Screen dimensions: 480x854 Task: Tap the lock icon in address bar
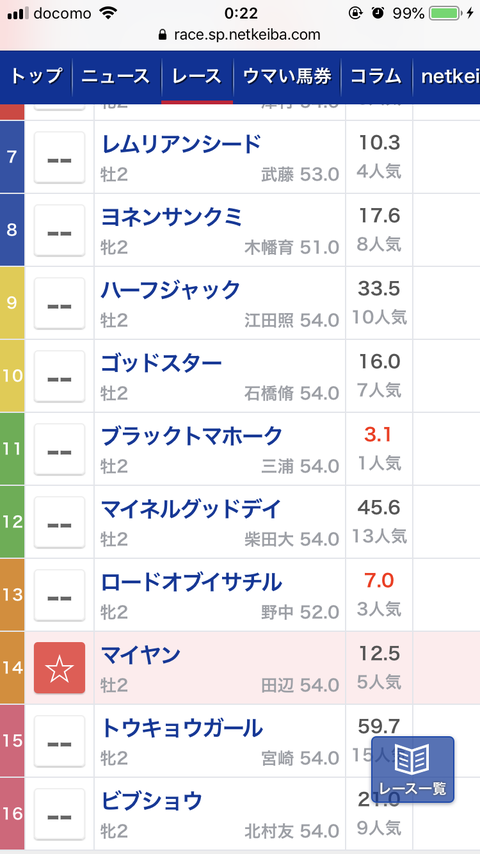click(162, 35)
